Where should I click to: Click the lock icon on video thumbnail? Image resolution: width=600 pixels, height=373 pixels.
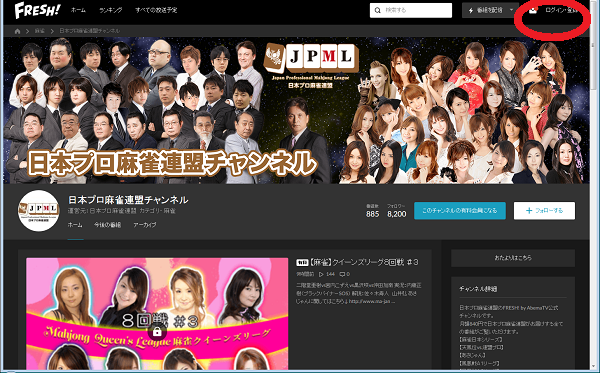(x=157, y=332)
